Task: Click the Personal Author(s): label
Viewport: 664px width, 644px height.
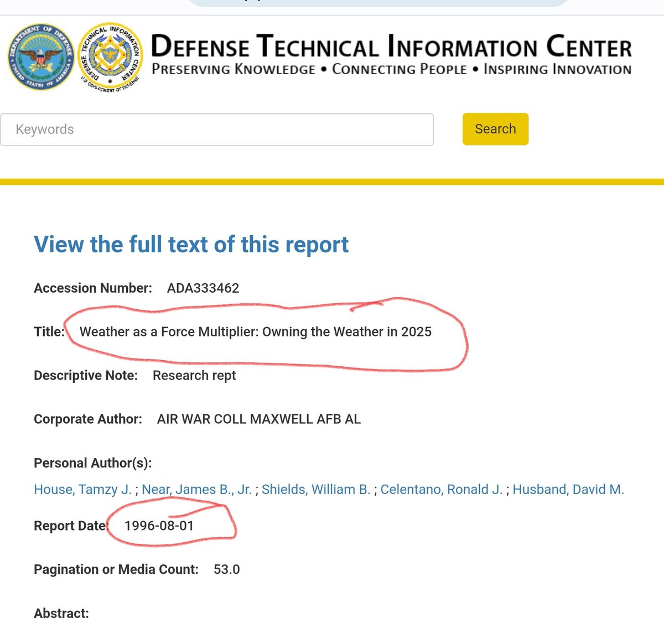Action: coord(92,463)
